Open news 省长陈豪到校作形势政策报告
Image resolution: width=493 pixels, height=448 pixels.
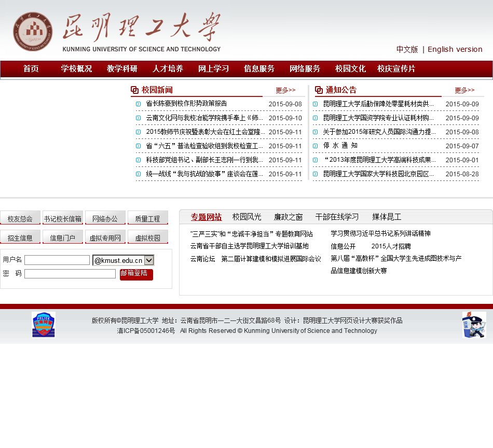pyautogui.click(x=186, y=104)
